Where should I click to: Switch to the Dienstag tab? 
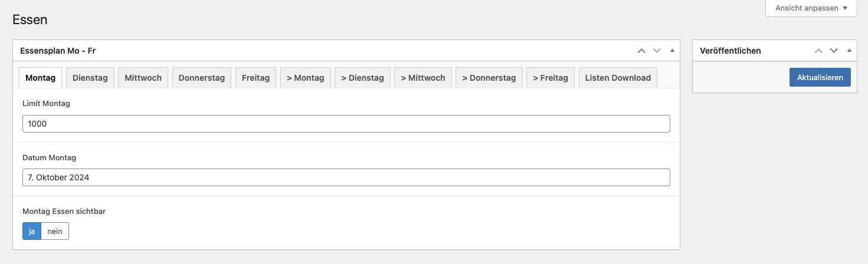pos(90,78)
